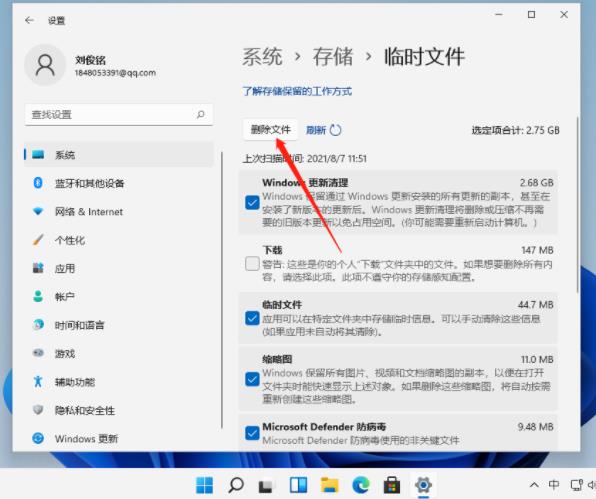Open 辅助功能 settings
This screenshot has height=499, width=596.
pyautogui.click(x=119, y=382)
